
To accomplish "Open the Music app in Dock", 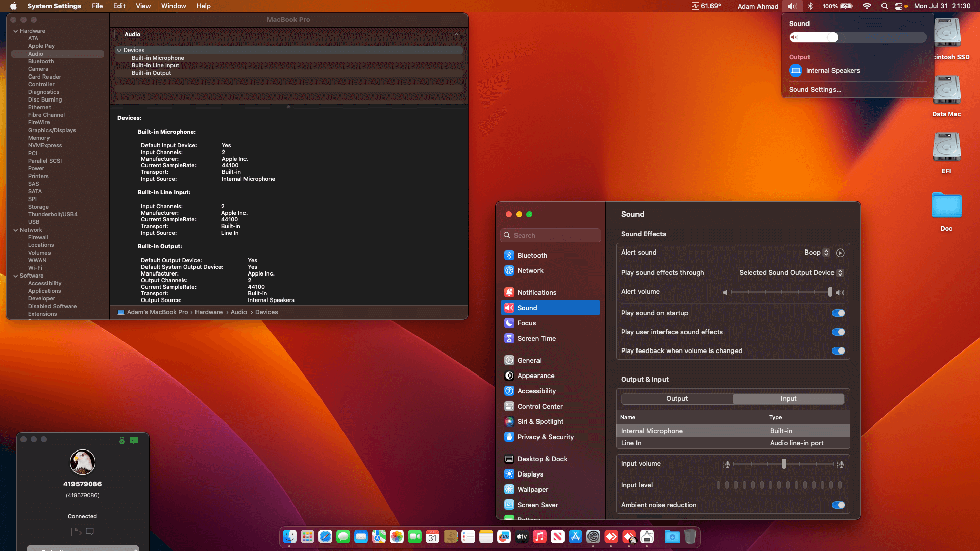I will (540, 537).
